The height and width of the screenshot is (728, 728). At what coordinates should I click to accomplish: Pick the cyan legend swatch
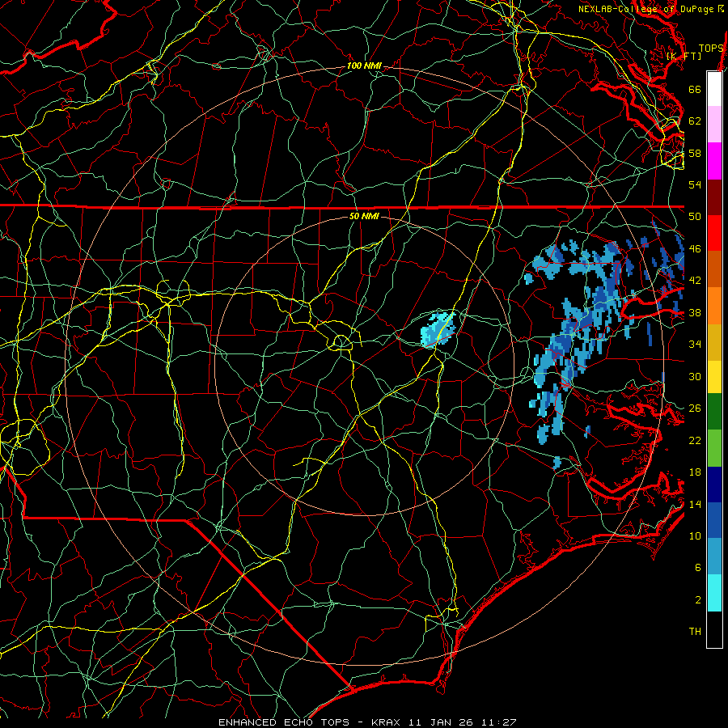tap(714, 593)
